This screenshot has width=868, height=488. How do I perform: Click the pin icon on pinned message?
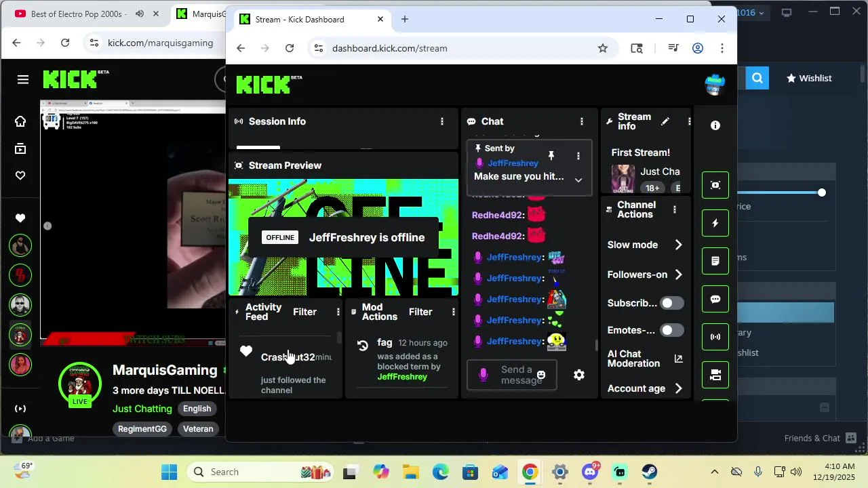pos(551,156)
